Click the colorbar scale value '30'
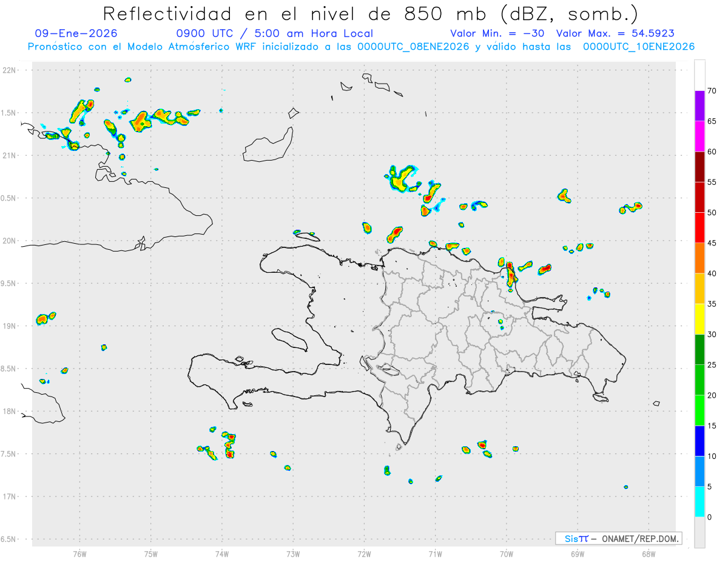The height and width of the screenshot is (562, 728). pos(712,335)
